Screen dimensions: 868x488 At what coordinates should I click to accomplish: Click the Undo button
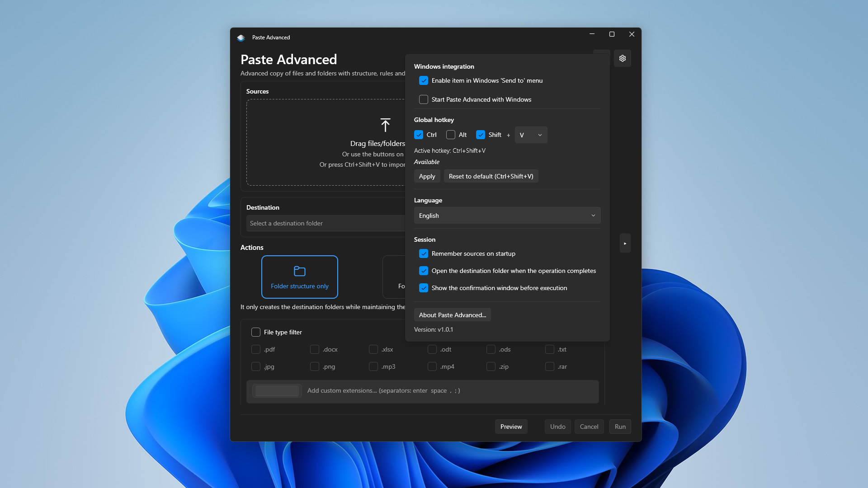coord(557,427)
